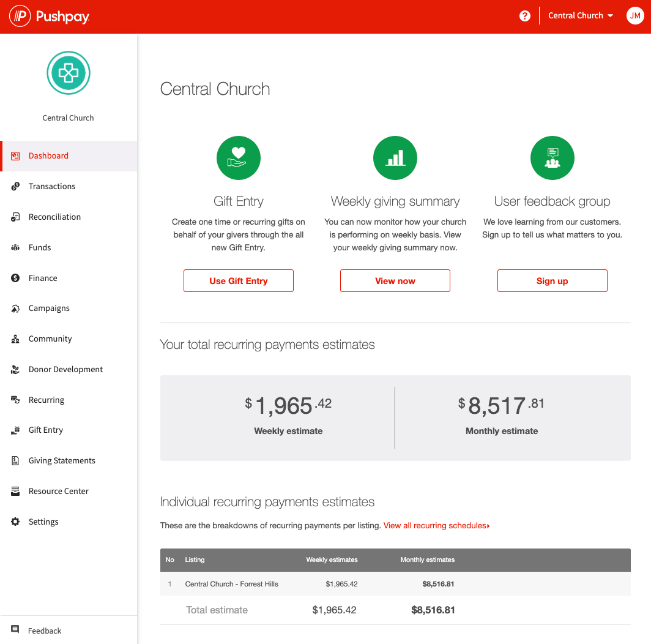Click the JM user avatar

click(634, 15)
